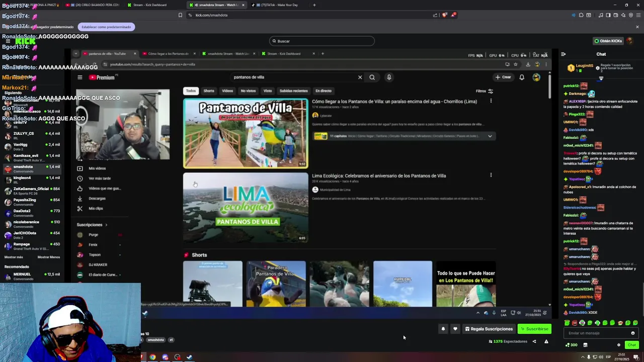Expand the YouTube 'Suscripciones' section
The height and width of the screenshot is (362, 644).
(92, 225)
